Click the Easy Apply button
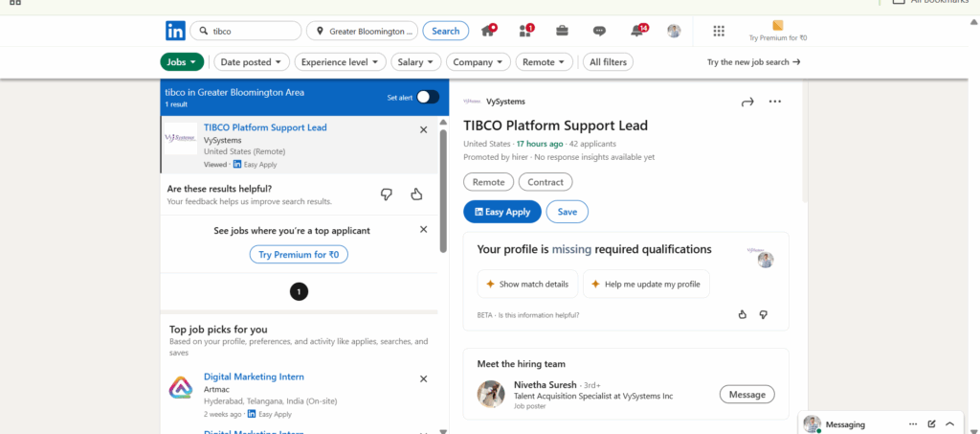The image size is (980, 434). coord(501,212)
